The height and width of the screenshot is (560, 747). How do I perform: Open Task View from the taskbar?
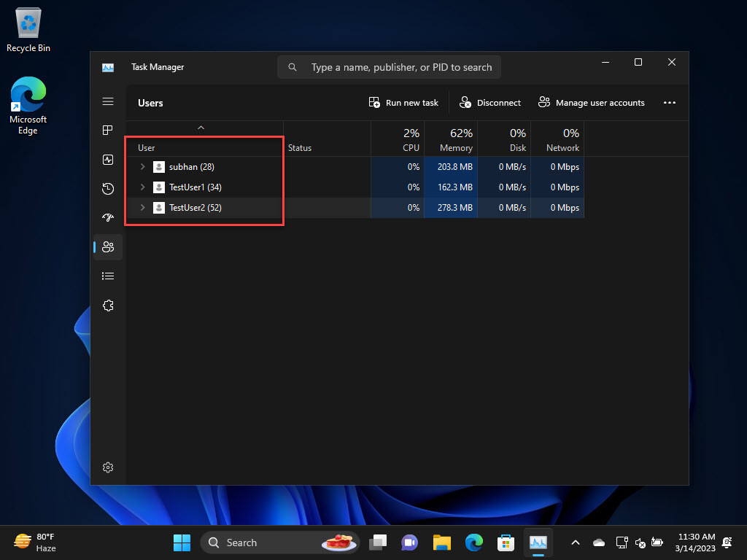pos(378,542)
